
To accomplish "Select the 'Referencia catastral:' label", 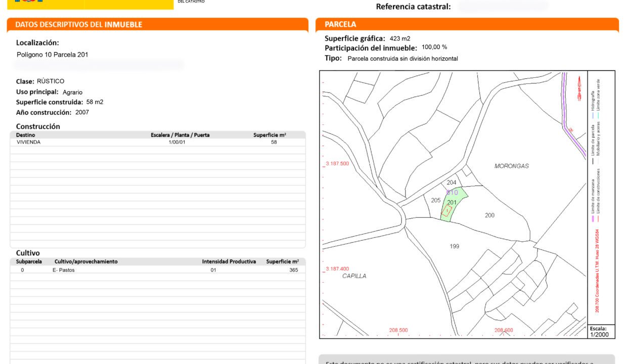I will coord(413,7).
